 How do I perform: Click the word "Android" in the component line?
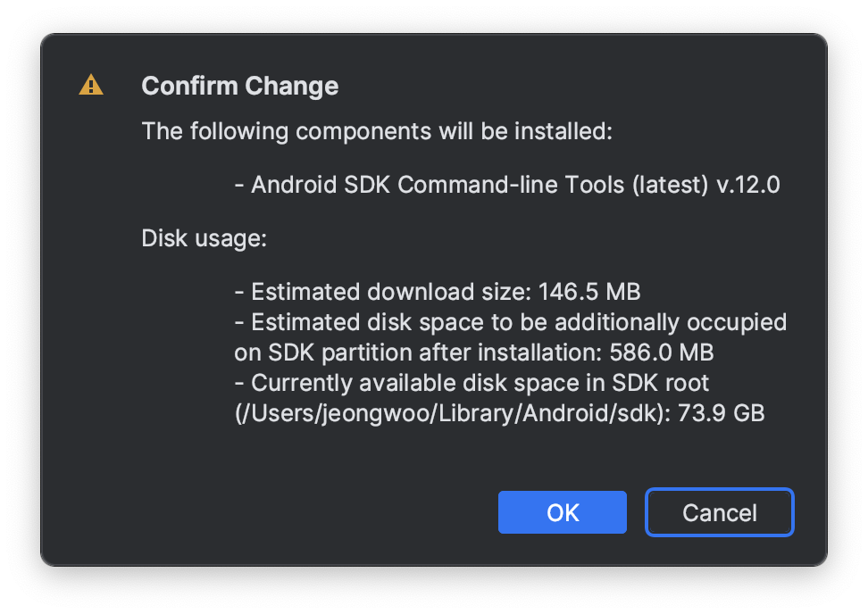pyautogui.click(x=289, y=185)
